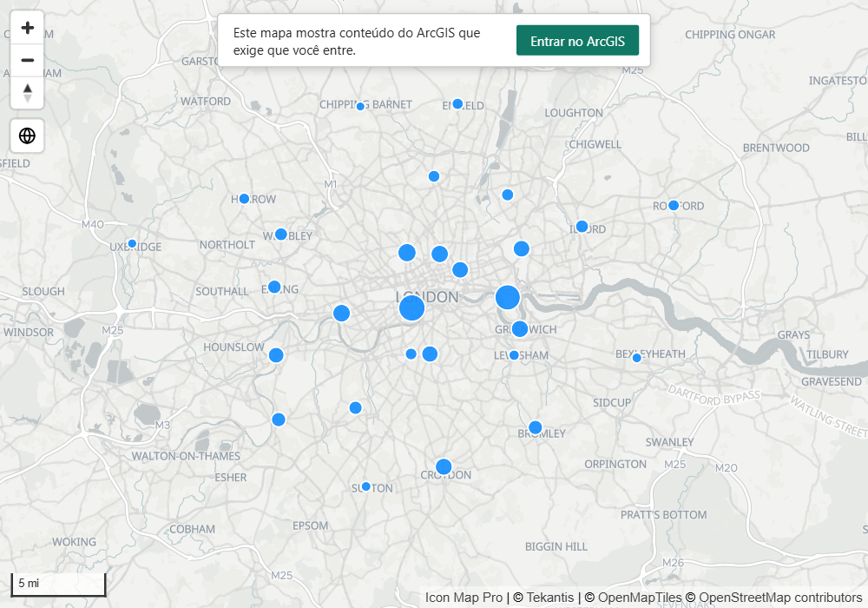Click the Watford map label
Image resolution: width=868 pixels, height=608 pixels.
[206, 102]
